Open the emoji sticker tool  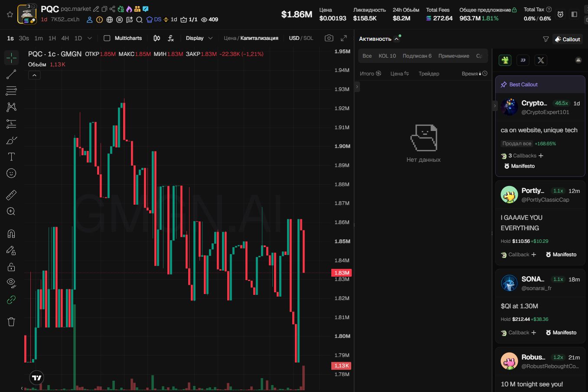pyautogui.click(x=11, y=173)
